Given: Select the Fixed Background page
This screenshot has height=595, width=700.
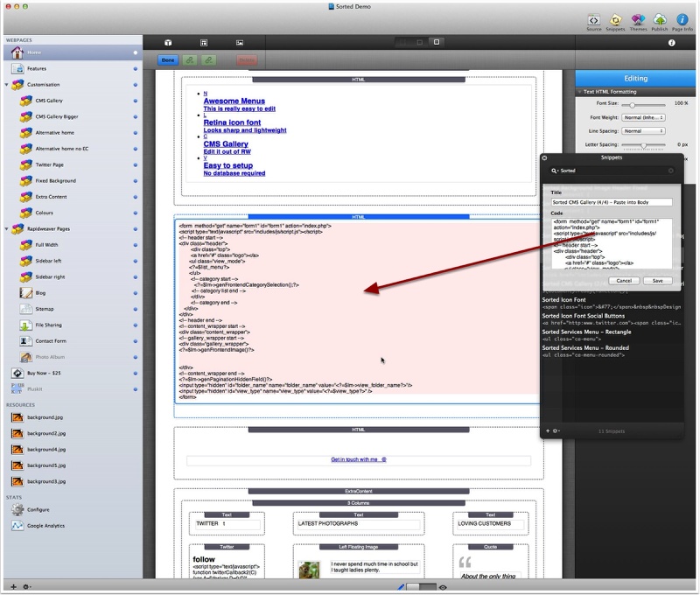Looking at the screenshot, I should [x=73, y=181].
